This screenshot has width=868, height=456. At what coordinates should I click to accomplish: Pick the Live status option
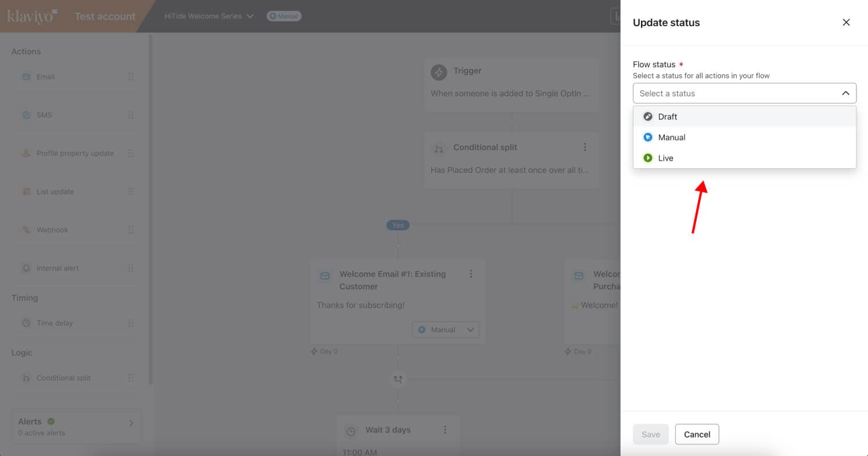(665, 158)
